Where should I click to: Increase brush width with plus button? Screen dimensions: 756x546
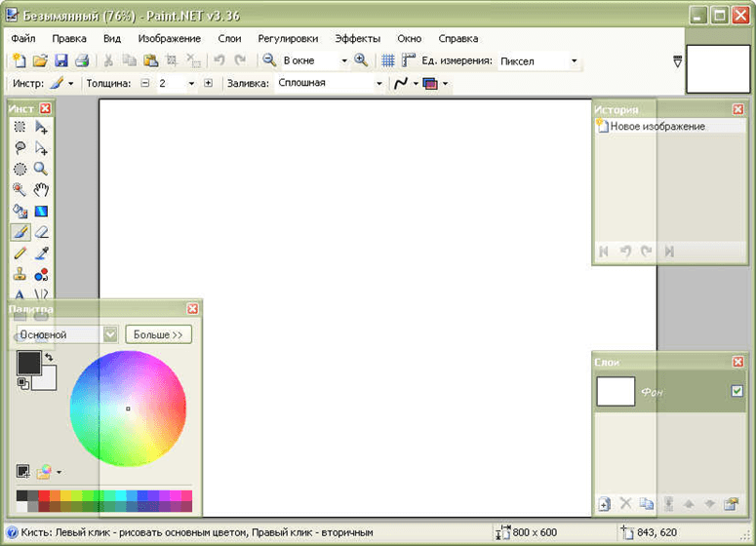coord(208,84)
